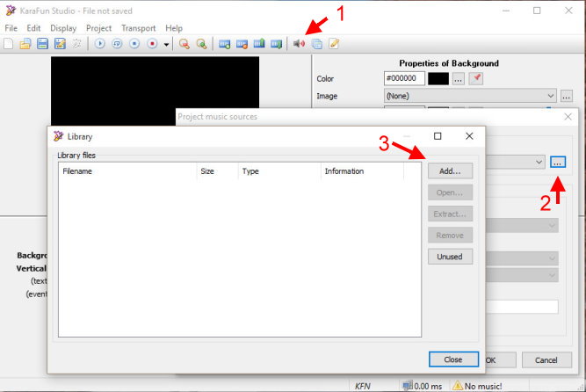Open the Image dropdown showing (None)
Viewport: 586px width, 392px height.
[x=470, y=96]
